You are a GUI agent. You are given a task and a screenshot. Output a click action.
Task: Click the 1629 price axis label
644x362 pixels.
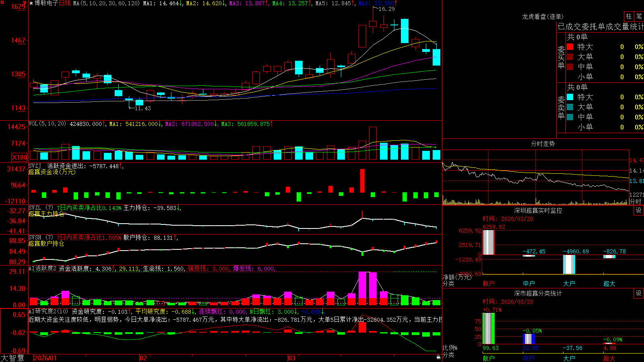pos(19,6)
